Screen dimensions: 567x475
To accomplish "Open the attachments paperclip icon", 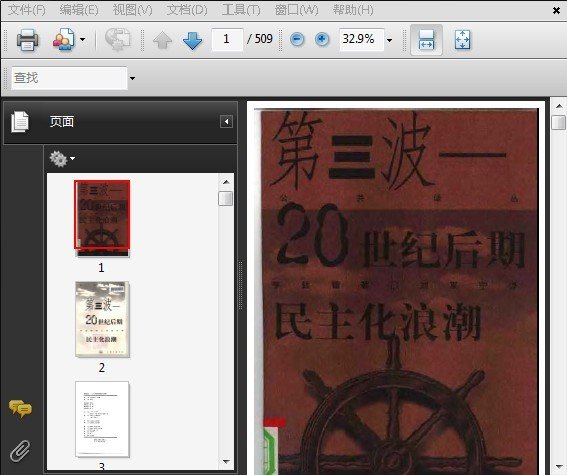I will (20, 451).
